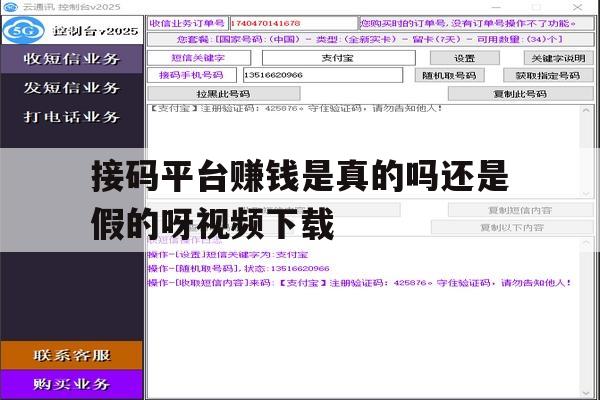Click the 支付宝 keyword input field
Viewport: 600px width, 400px height.
coord(339,58)
